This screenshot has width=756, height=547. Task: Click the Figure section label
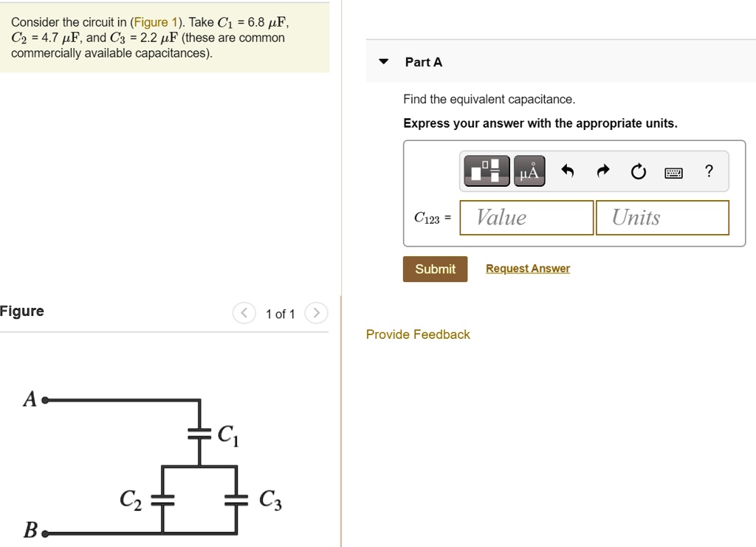click(x=21, y=311)
